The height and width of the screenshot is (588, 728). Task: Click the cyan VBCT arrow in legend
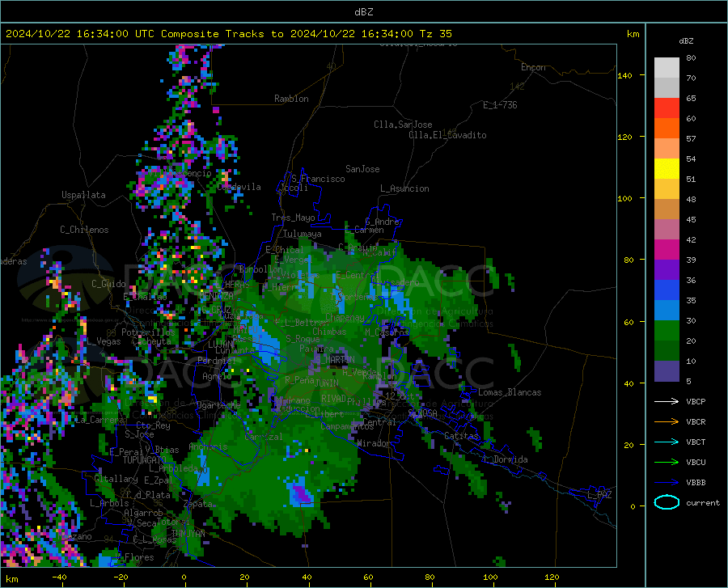pos(667,442)
